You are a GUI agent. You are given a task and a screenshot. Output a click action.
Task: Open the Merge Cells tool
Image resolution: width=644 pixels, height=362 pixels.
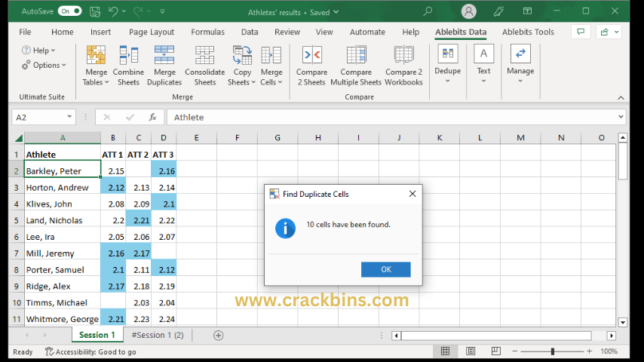point(271,66)
